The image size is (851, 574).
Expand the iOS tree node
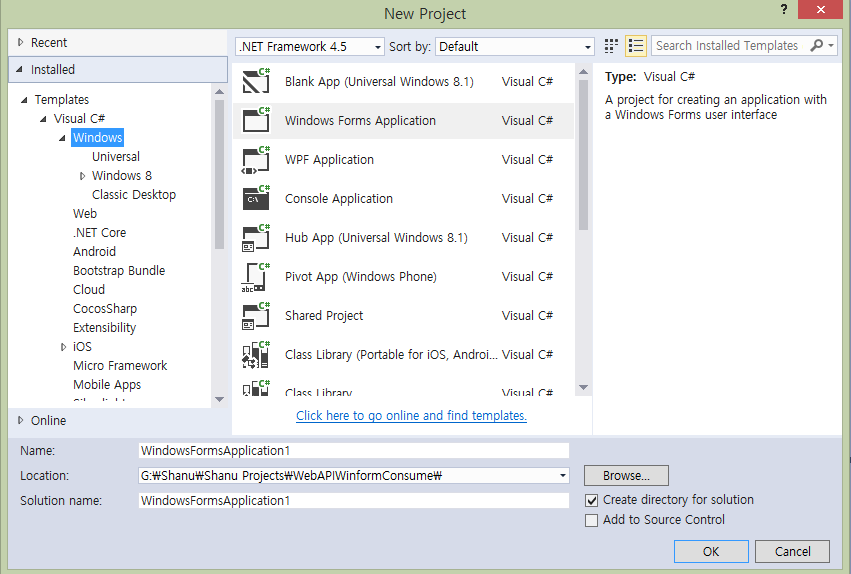(63, 347)
